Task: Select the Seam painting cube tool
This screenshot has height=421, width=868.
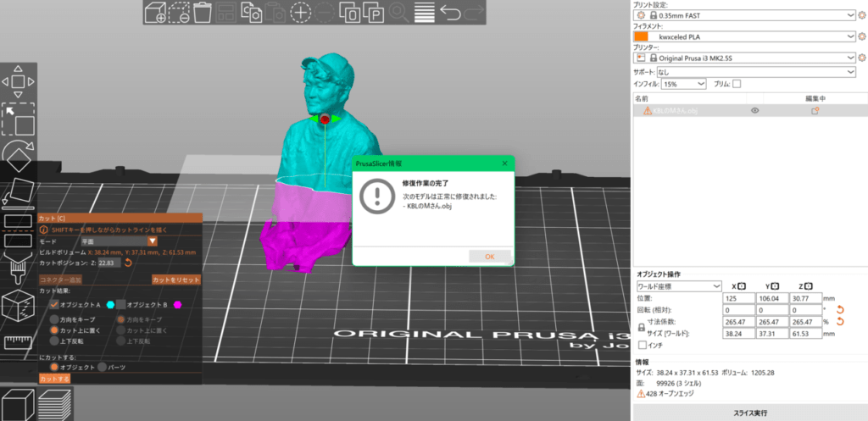Action: pyautogui.click(x=18, y=305)
